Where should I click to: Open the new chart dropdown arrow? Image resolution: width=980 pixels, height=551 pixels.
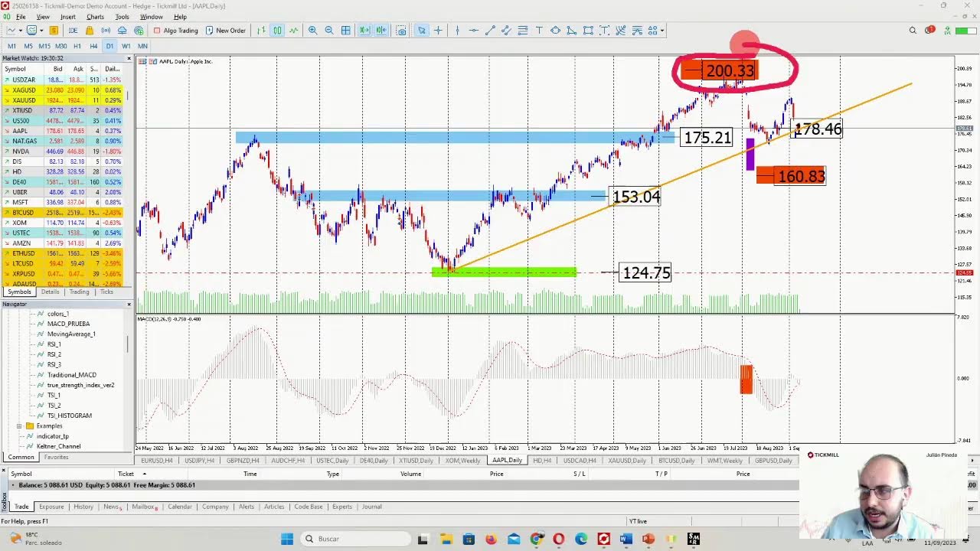coord(19,31)
